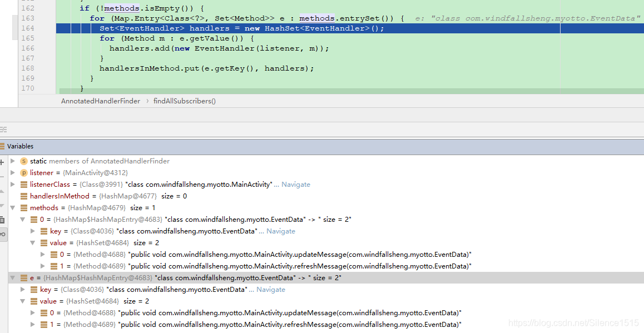Click Navigate link for key under methods
This screenshot has width=644, height=333.
(x=280, y=231)
